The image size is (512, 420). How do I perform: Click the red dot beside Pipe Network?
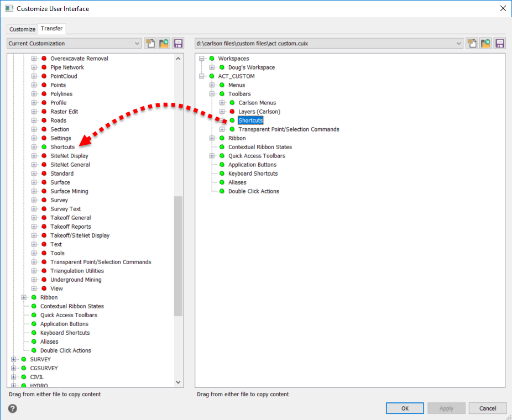pos(44,67)
